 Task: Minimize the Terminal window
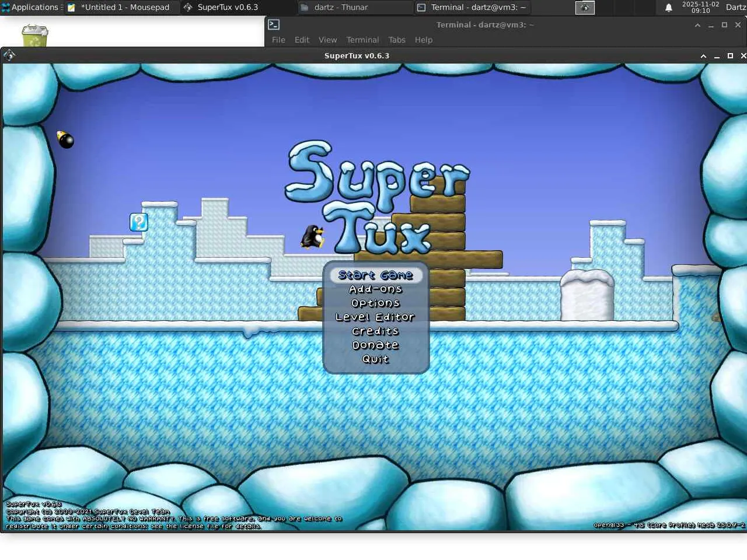711,25
